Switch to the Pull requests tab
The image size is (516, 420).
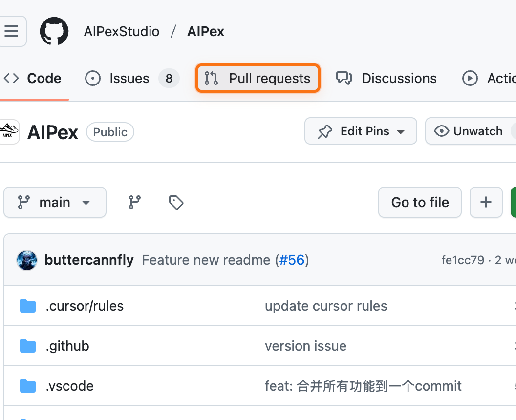[x=258, y=79]
